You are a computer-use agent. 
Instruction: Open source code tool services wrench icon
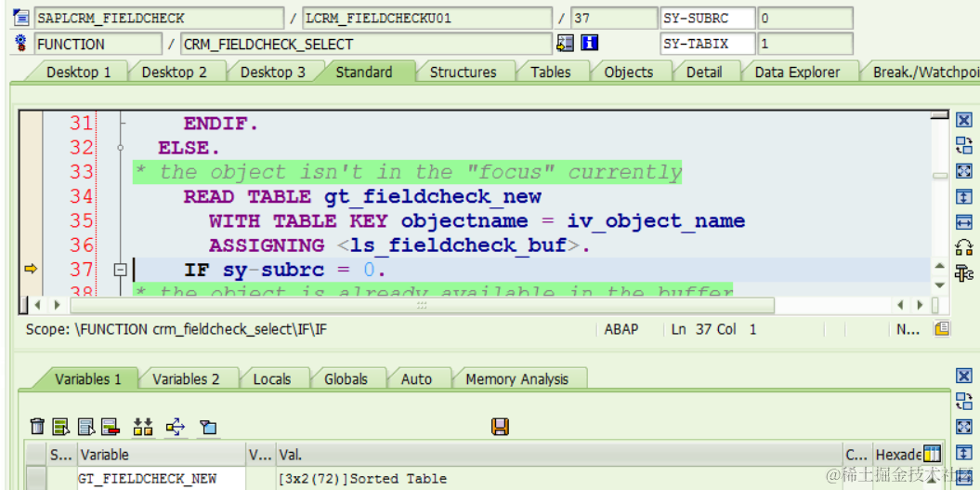tap(964, 272)
